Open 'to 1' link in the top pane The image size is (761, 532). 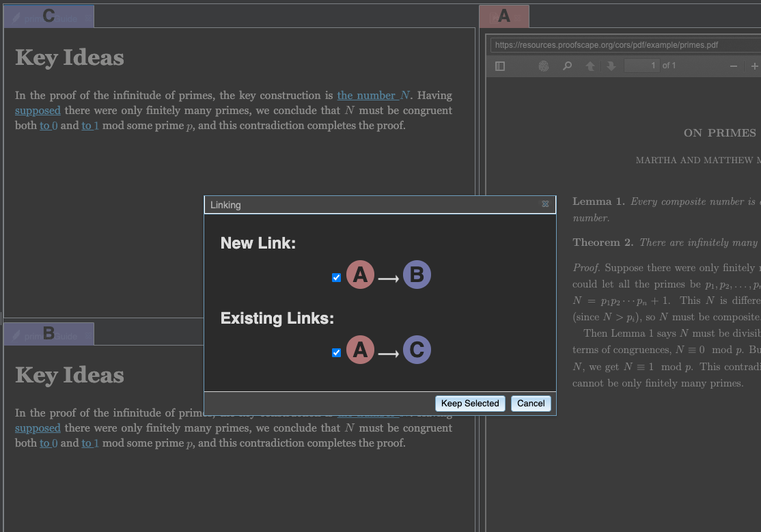tap(90, 126)
